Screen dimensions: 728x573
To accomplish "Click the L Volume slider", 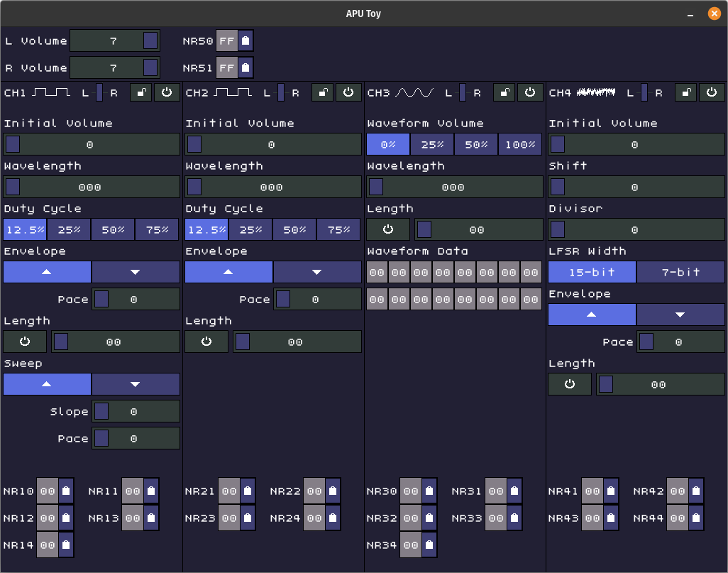I will coord(115,41).
